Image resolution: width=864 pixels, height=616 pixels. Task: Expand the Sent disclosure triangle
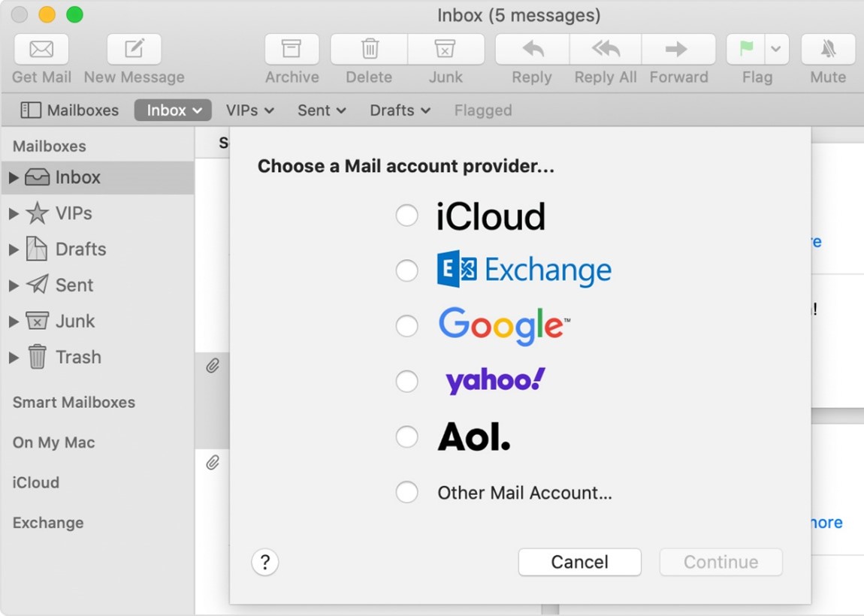coord(14,285)
